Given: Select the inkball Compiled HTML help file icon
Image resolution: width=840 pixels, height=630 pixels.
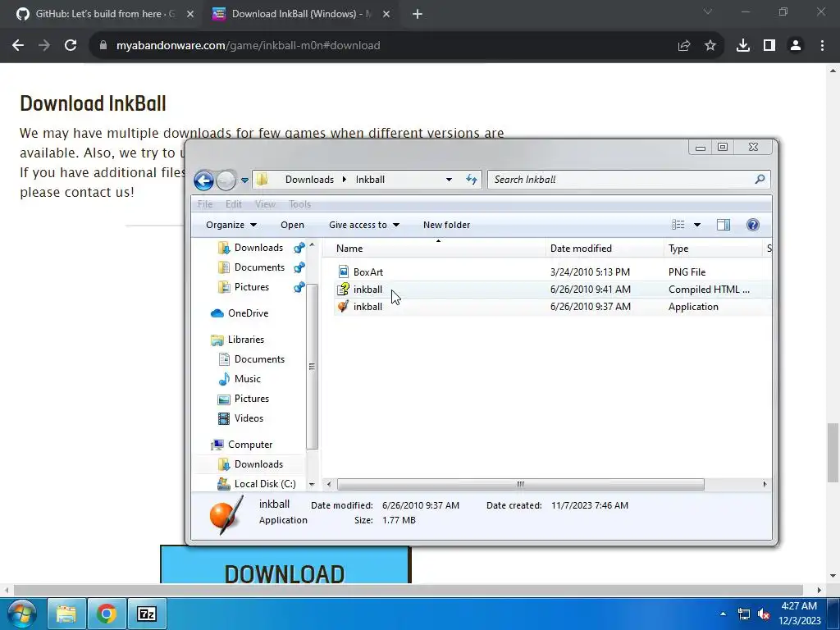Looking at the screenshot, I should pos(343,290).
